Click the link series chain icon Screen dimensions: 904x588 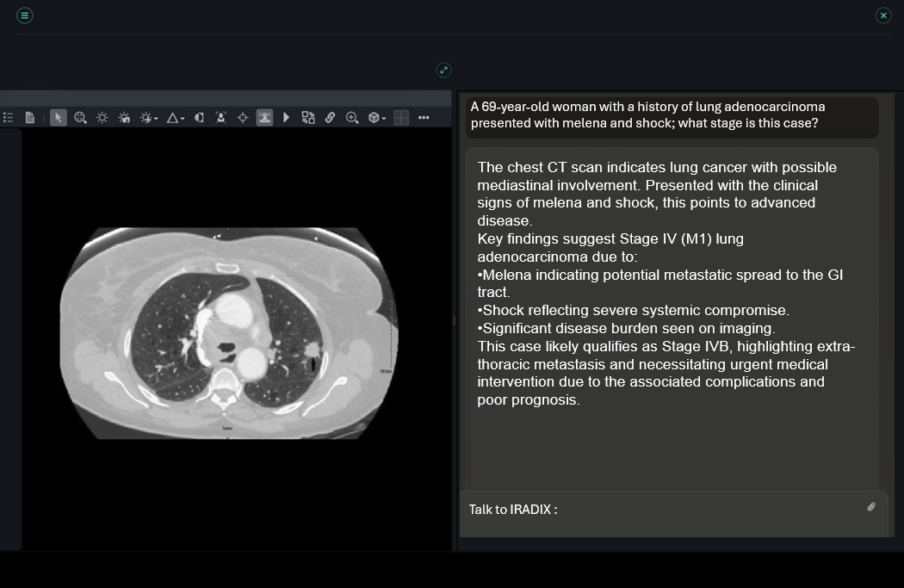[x=330, y=117]
